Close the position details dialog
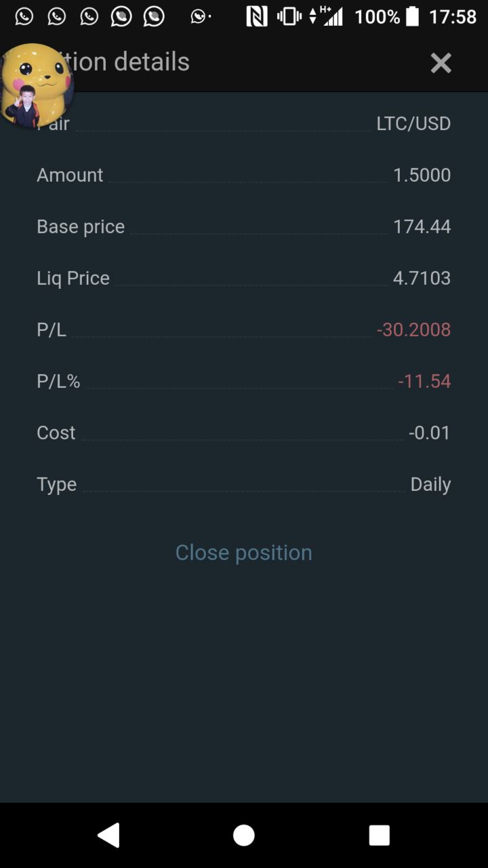 441,63
